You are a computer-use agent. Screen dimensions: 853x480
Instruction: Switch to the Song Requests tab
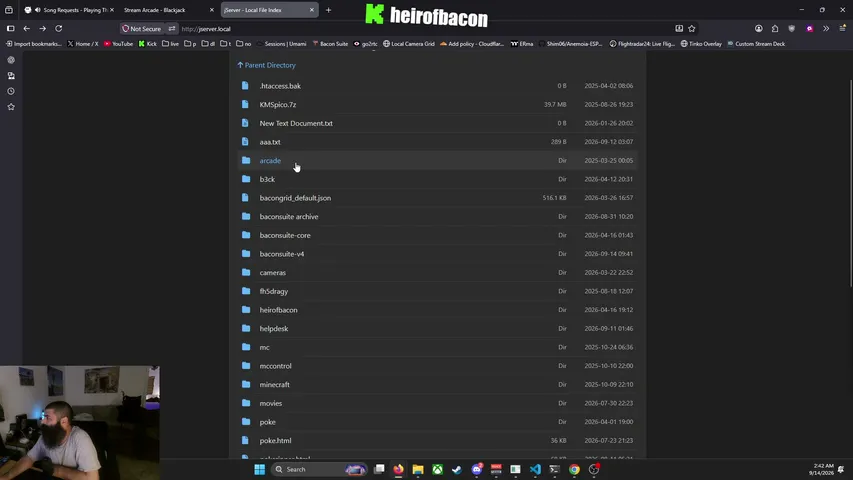pyautogui.click(x=68, y=10)
